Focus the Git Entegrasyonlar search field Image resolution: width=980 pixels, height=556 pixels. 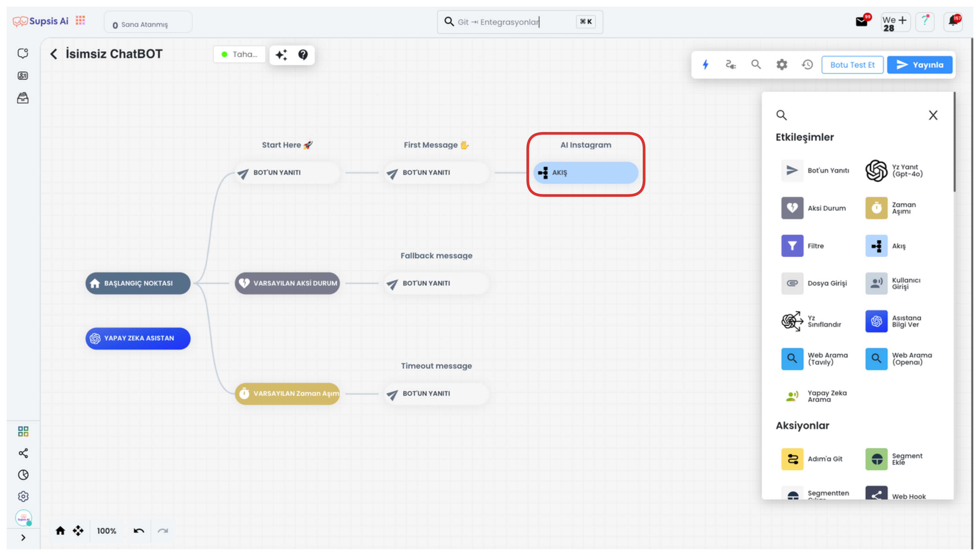(x=520, y=22)
